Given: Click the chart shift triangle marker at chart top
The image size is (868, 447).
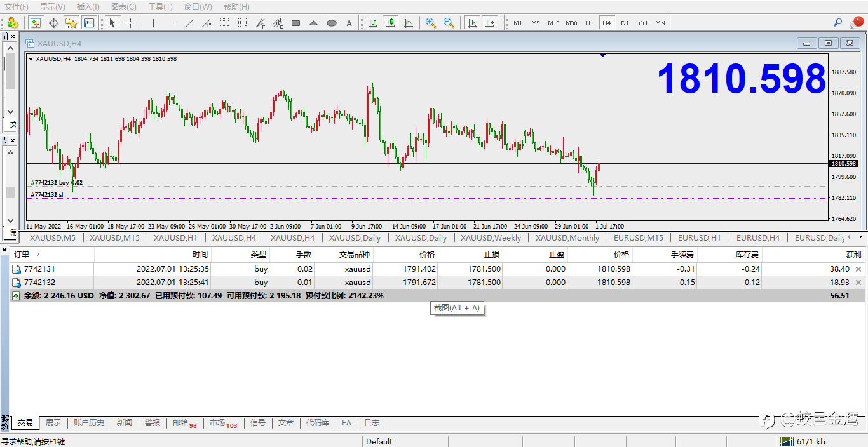Looking at the screenshot, I should click(602, 56).
